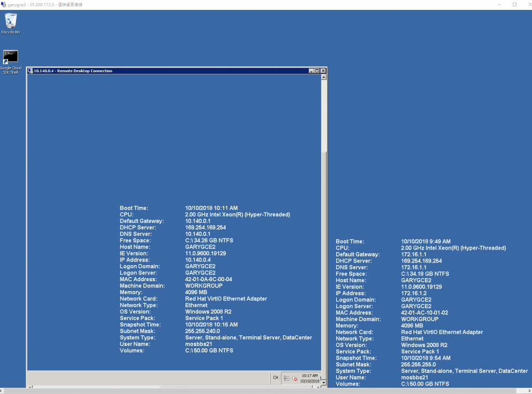The image size is (532, 394).
Task: Click the left arrow of the inner window's horizontal scrollbar
Action: click(30, 387)
